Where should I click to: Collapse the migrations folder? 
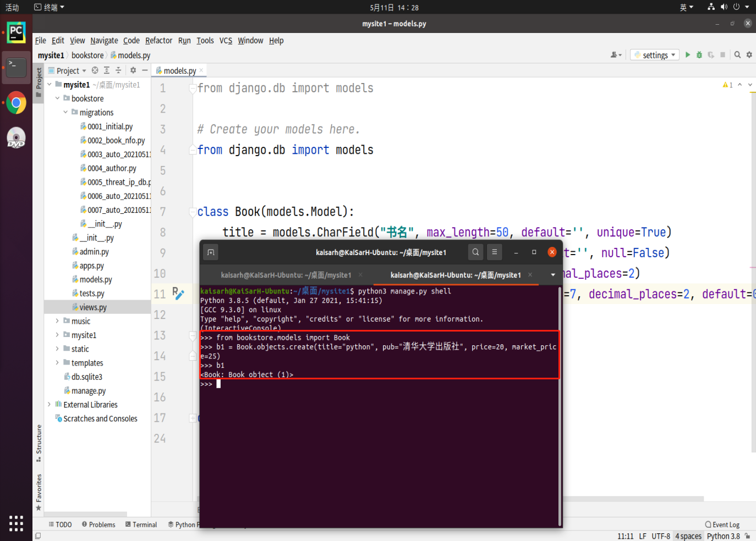pos(65,112)
